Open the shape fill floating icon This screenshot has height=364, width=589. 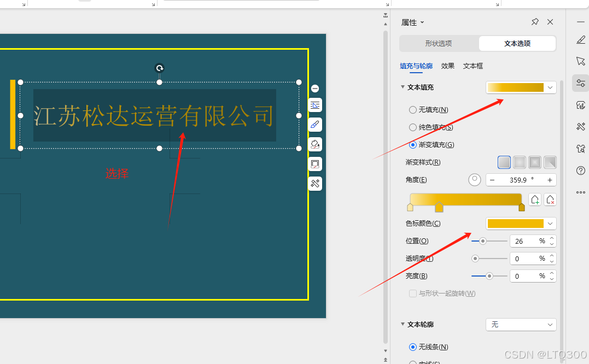[315, 144]
